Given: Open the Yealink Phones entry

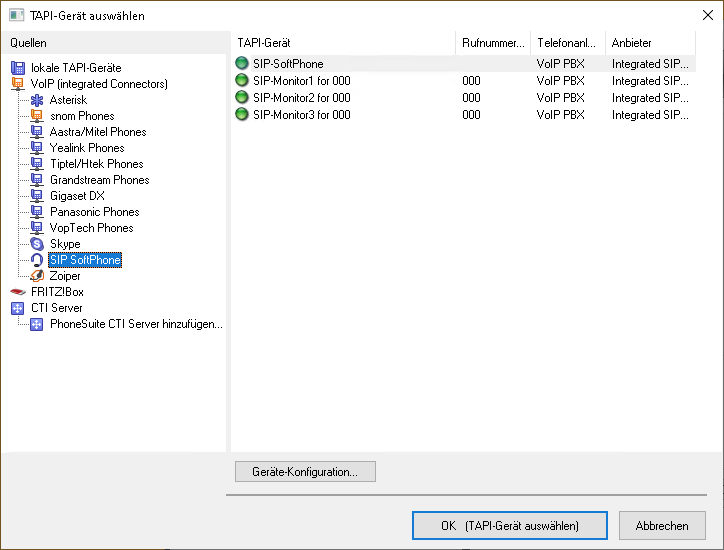Looking at the screenshot, I should click(87, 148).
